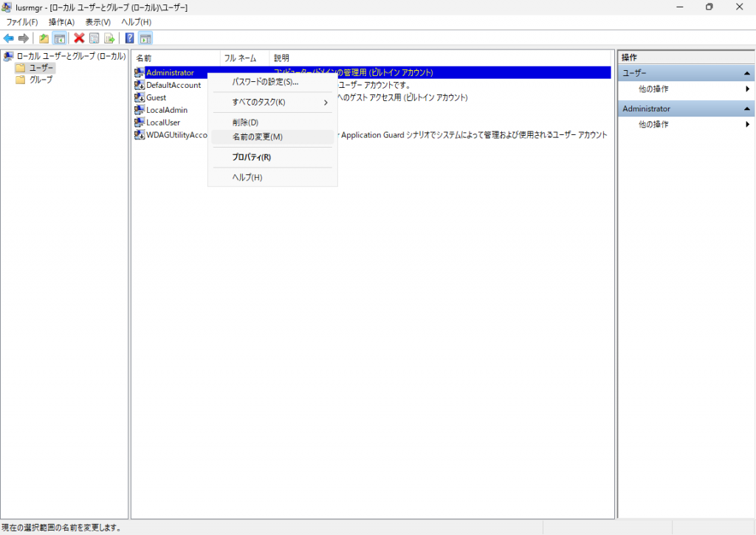Image resolution: width=756 pixels, height=535 pixels.
Task: Click the DefaultAccount user icon
Action: (140, 85)
